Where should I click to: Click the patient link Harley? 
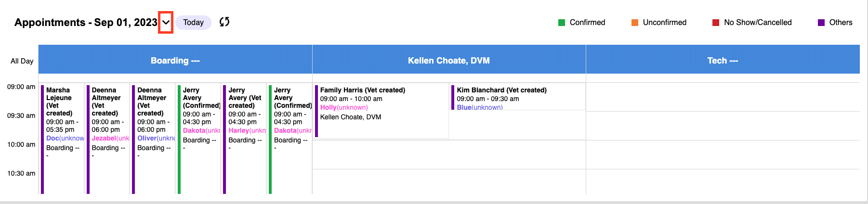[x=238, y=131]
